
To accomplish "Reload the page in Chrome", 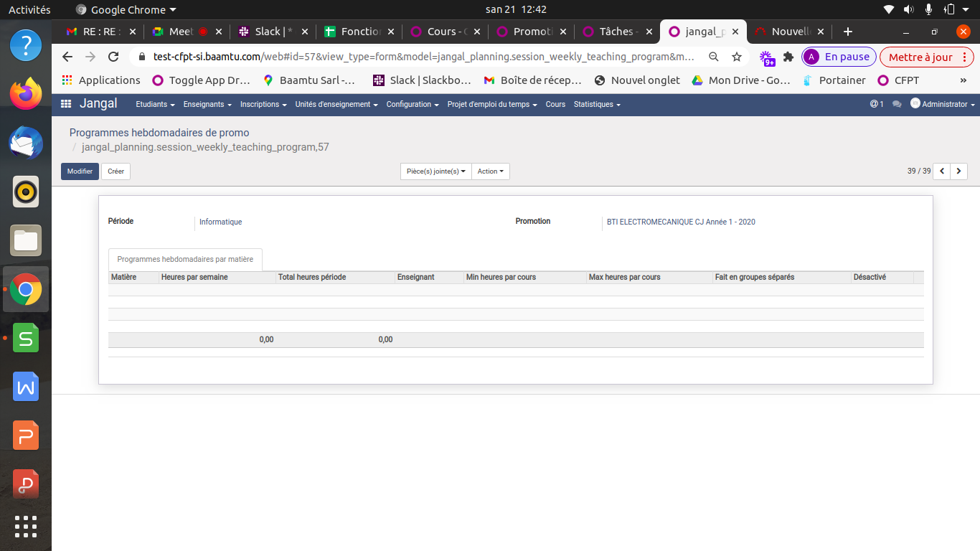I will point(113,57).
